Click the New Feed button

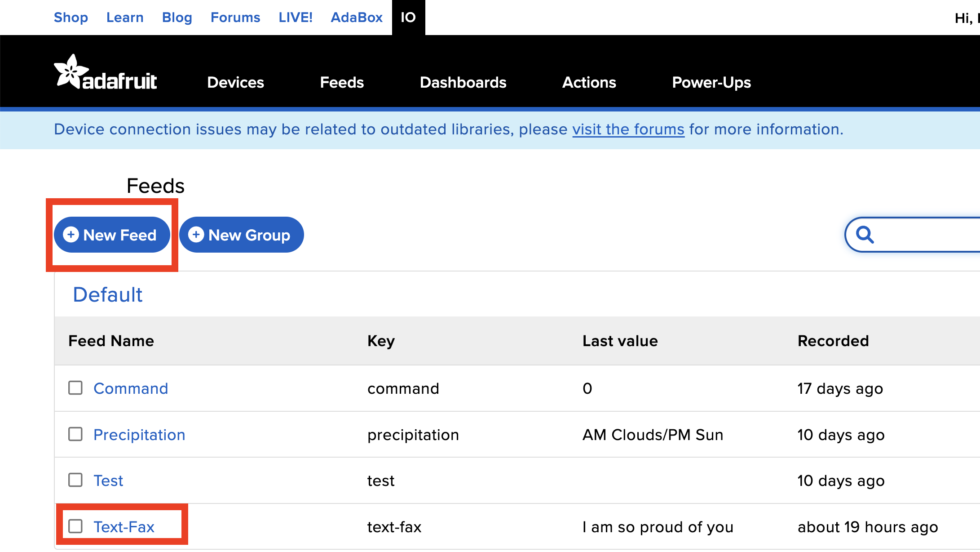[x=110, y=235]
